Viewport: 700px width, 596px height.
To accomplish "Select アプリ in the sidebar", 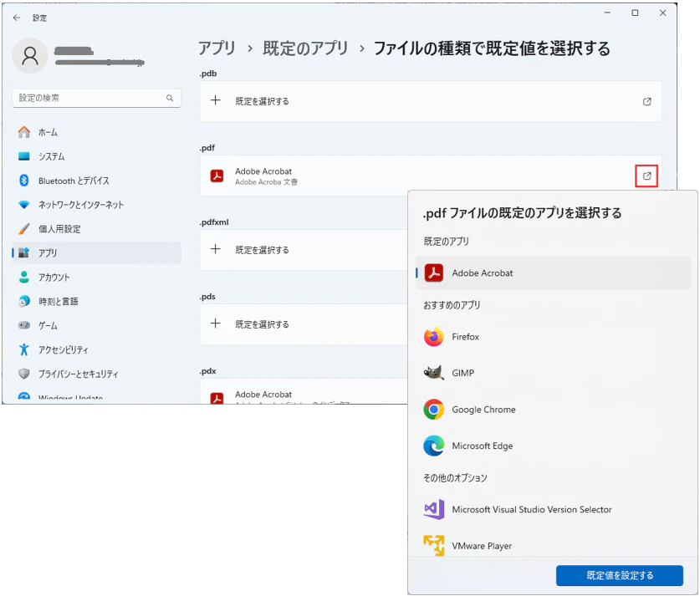I will pos(96,252).
